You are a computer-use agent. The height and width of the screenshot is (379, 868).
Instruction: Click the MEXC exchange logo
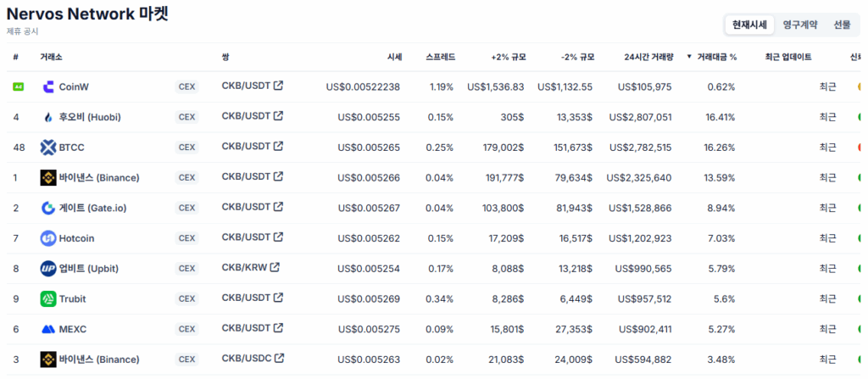[48, 329]
